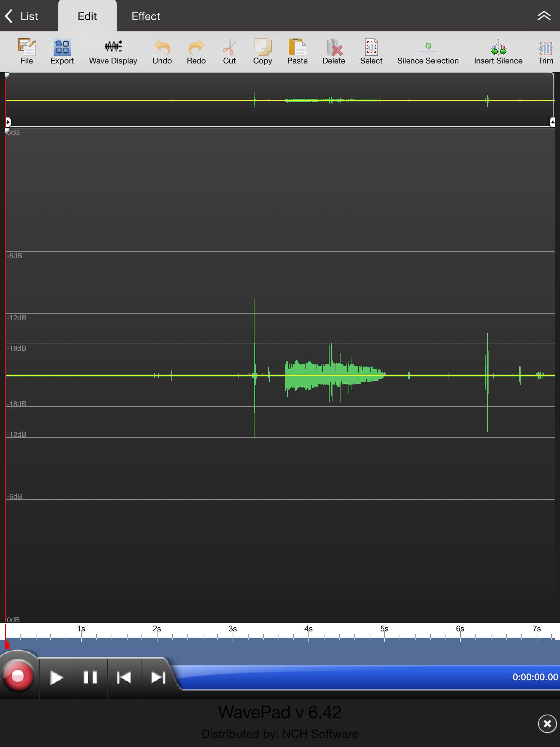This screenshot has height=747, width=560.
Task: Apply Silence Selection
Action: (x=428, y=51)
